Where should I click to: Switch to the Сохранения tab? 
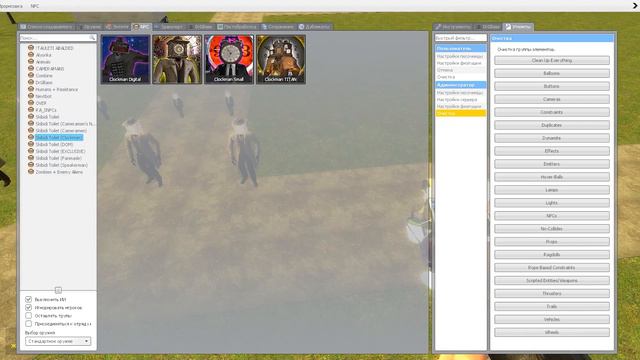(x=278, y=27)
